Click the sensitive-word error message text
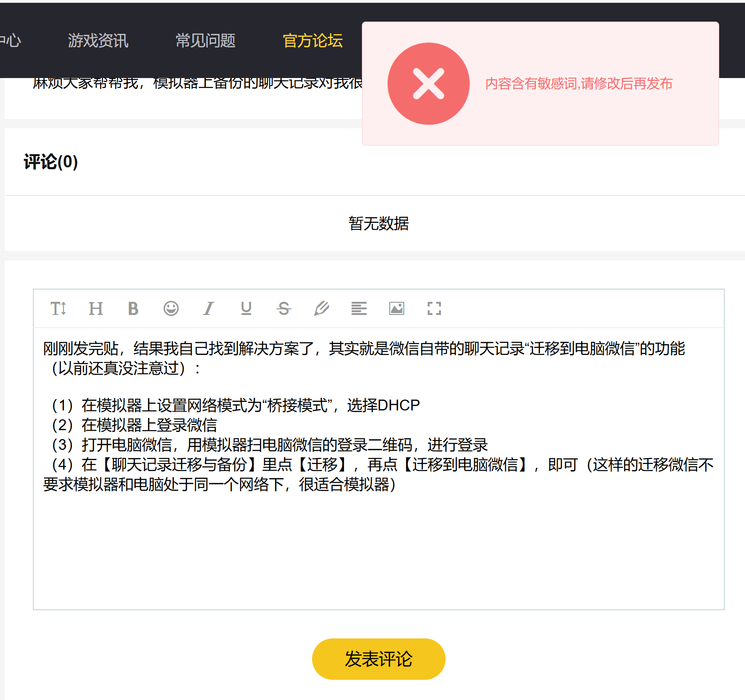This screenshot has height=700, width=745. [579, 84]
